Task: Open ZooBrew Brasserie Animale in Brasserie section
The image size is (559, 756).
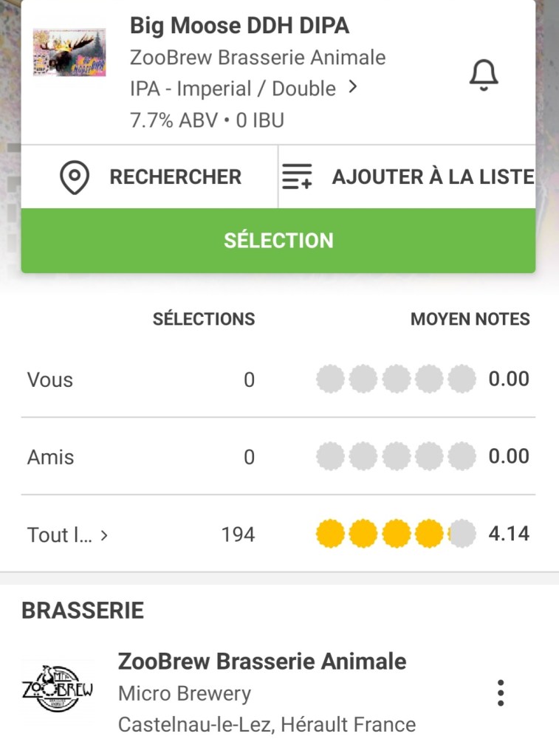Action: coord(262,661)
